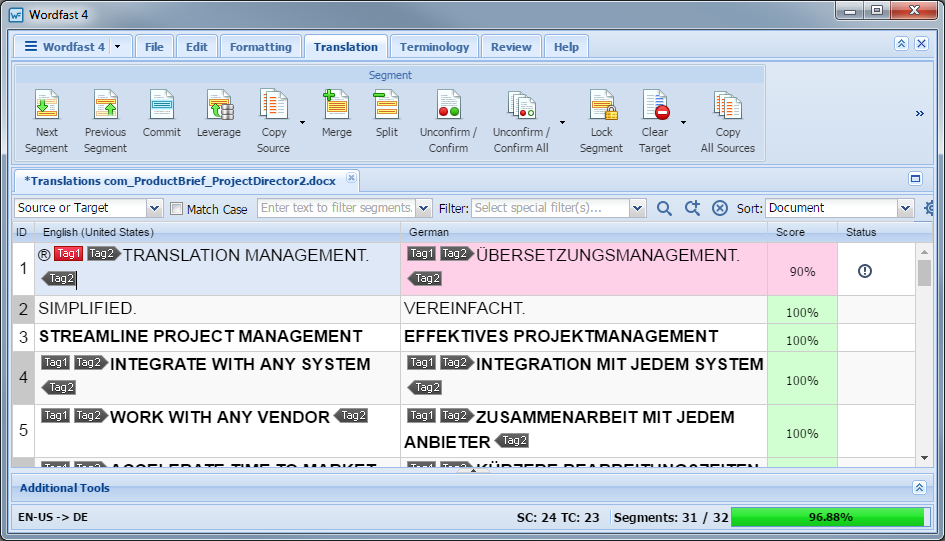Maximize the document editor pane
The image size is (945, 541).
[915, 178]
